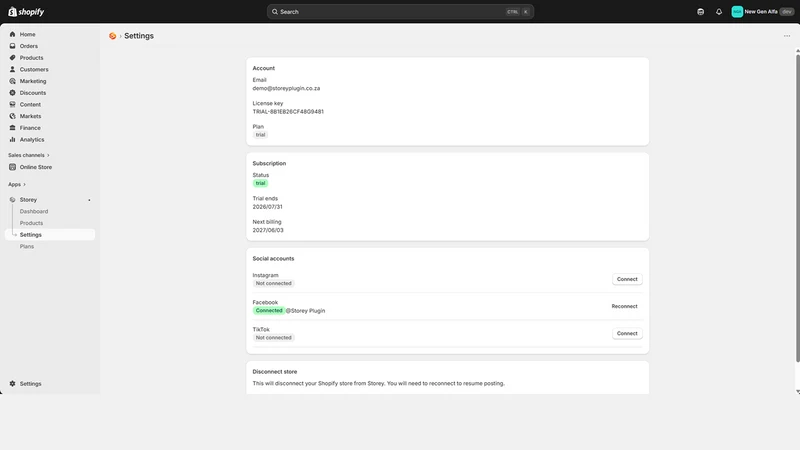
Task: Click the Analytics link in sidebar
Action: click(32, 139)
